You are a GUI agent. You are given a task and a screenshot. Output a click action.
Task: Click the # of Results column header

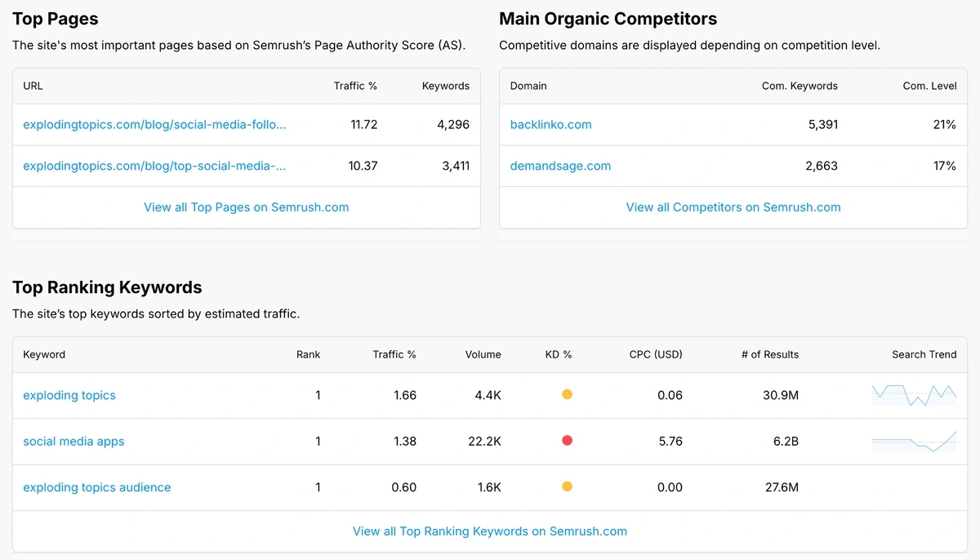tap(770, 354)
